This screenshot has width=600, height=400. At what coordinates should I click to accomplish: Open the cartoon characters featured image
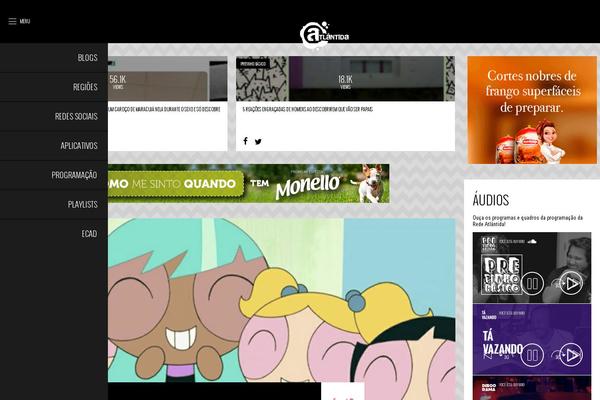click(280, 300)
